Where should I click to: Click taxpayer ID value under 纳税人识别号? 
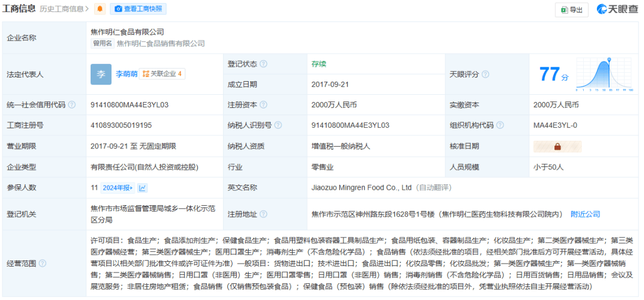[x=351, y=125]
